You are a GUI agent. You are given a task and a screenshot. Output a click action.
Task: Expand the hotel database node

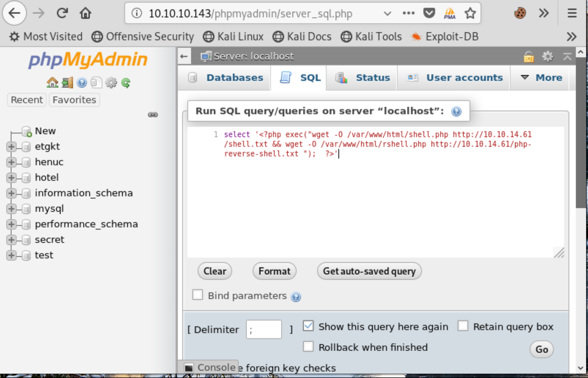pyautogui.click(x=11, y=178)
